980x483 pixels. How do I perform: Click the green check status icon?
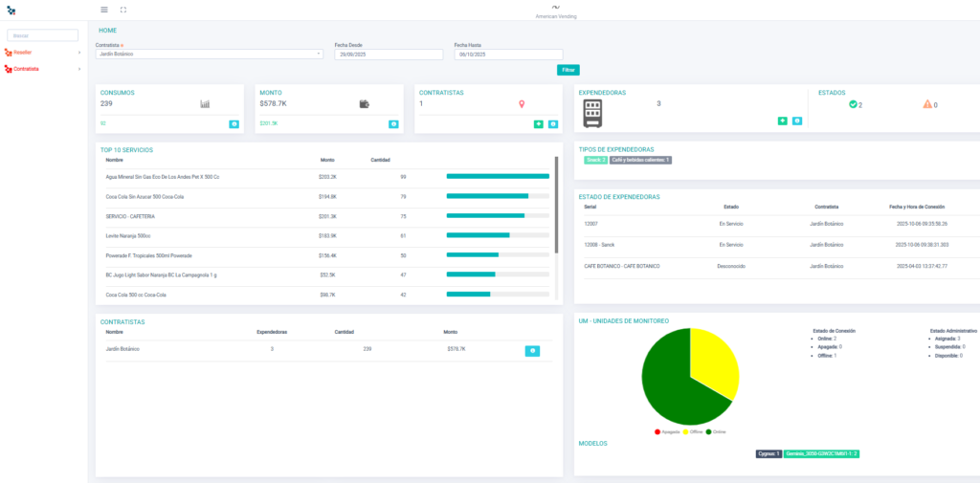pyautogui.click(x=853, y=105)
